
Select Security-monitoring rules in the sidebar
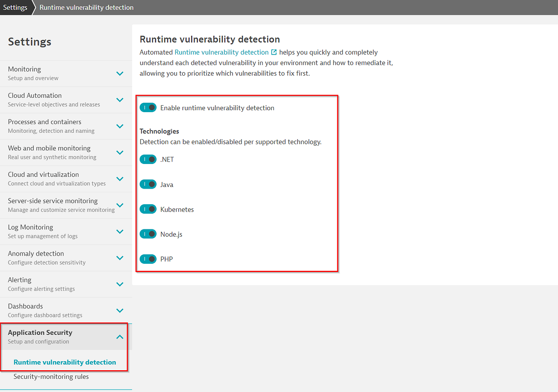coord(51,376)
